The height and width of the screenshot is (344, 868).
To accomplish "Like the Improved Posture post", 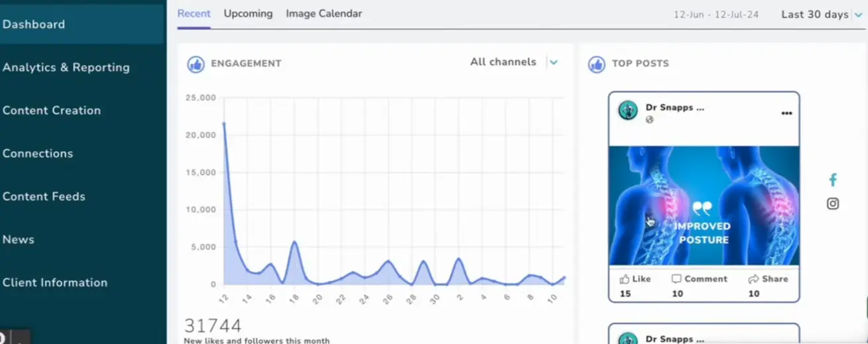I will point(635,279).
